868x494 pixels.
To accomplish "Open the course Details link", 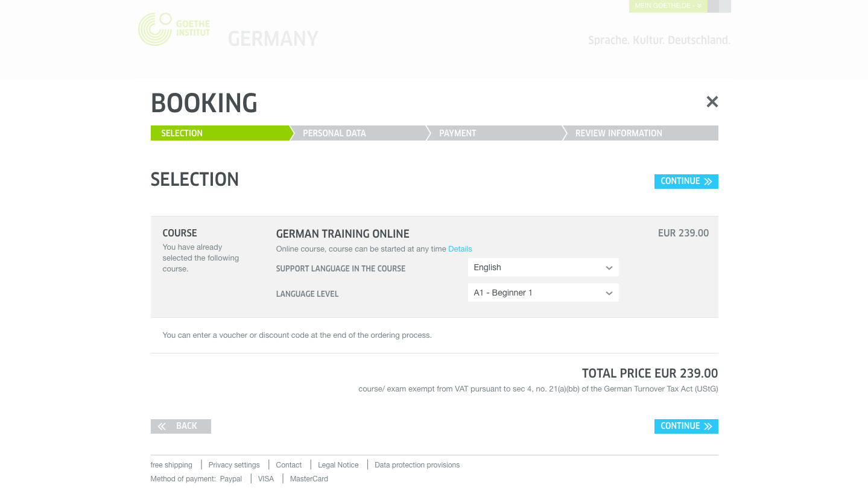I will pos(460,249).
